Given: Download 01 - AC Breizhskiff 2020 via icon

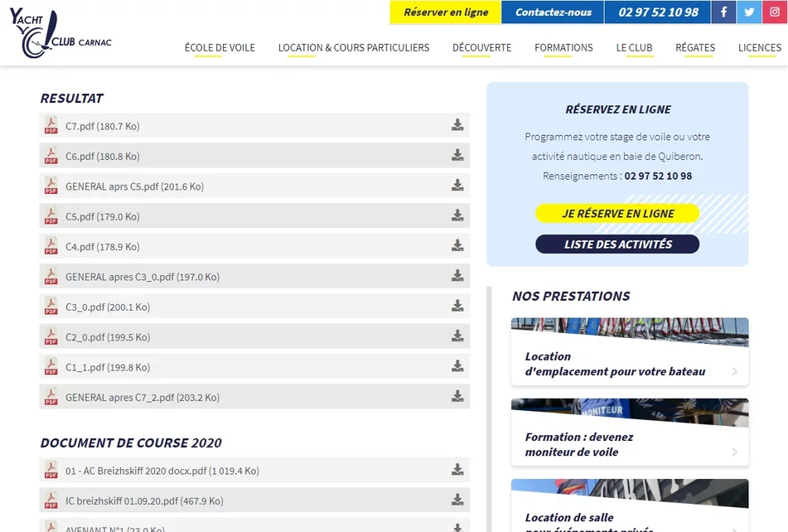Looking at the screenshot, I should pyautogui.click(x=457, y=471).
